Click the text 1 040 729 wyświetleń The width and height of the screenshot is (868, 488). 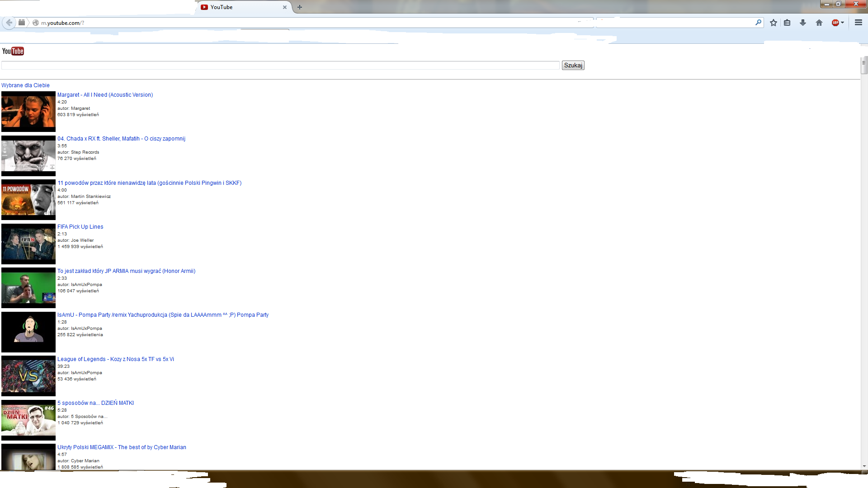coord(80,423)
